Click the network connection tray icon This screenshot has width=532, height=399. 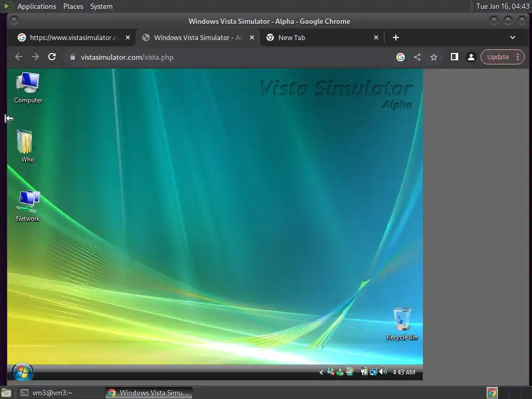click(x=373, y=372)
